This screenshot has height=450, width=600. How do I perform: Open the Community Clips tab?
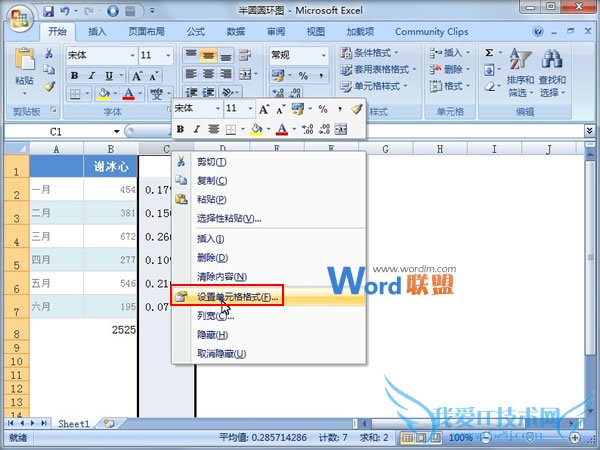coord(432,31)
